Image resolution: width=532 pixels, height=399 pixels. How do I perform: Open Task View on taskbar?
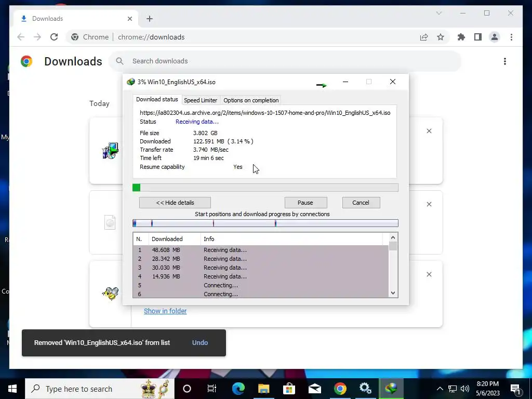click(x=212, y=389)
